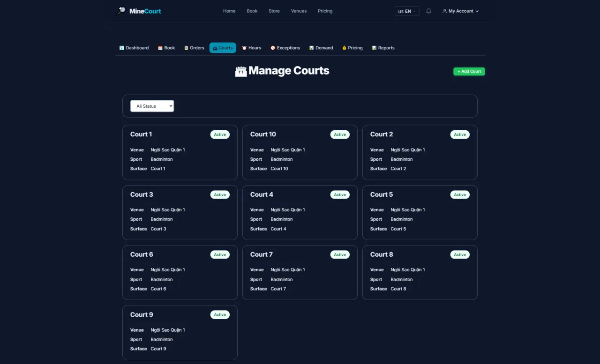Viewport: 600px width, 364px height.
Task: Click the Active badge on Court 10
Action: point(340,134)
